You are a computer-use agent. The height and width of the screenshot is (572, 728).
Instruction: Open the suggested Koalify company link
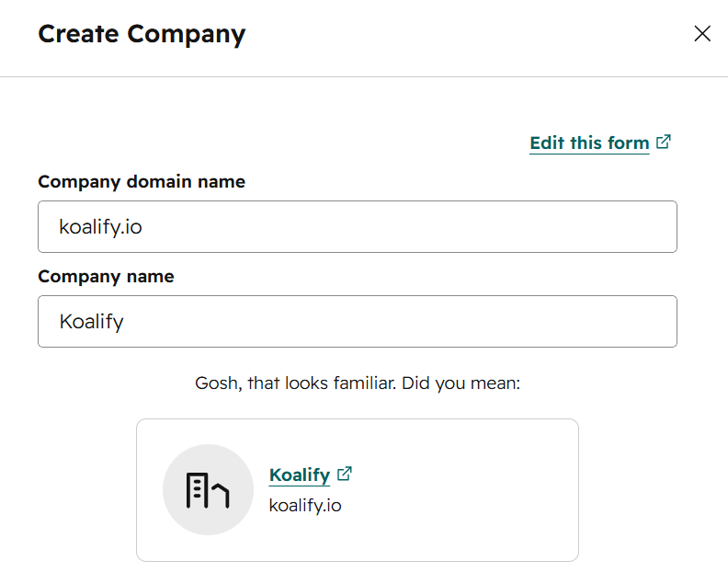tap(299, 475)
